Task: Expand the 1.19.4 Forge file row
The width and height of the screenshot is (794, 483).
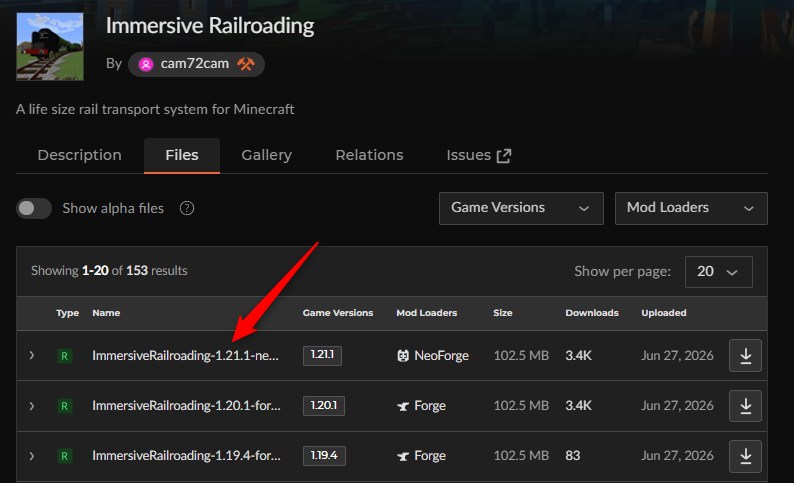Action: [x=32, y=456]
